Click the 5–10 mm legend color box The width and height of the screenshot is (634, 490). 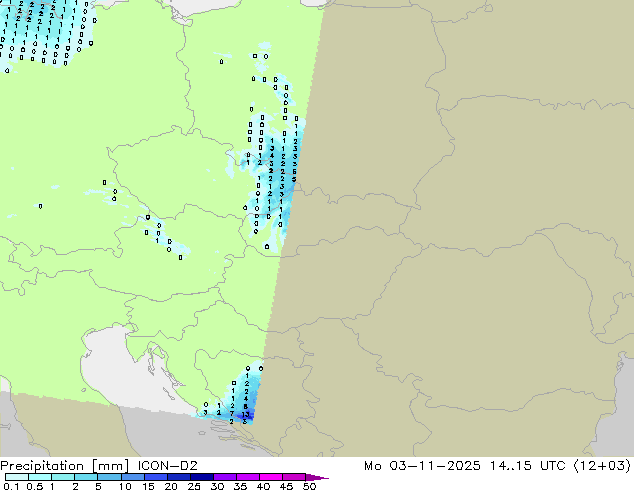[109, 477]
